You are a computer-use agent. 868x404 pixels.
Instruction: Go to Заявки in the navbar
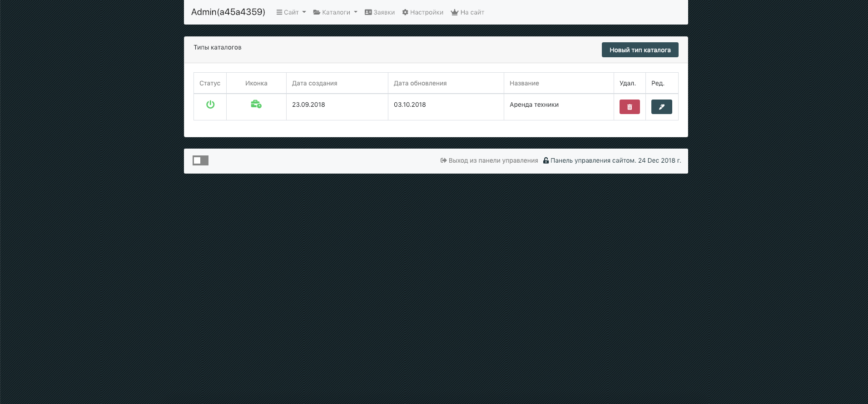[x=380, y=12]
